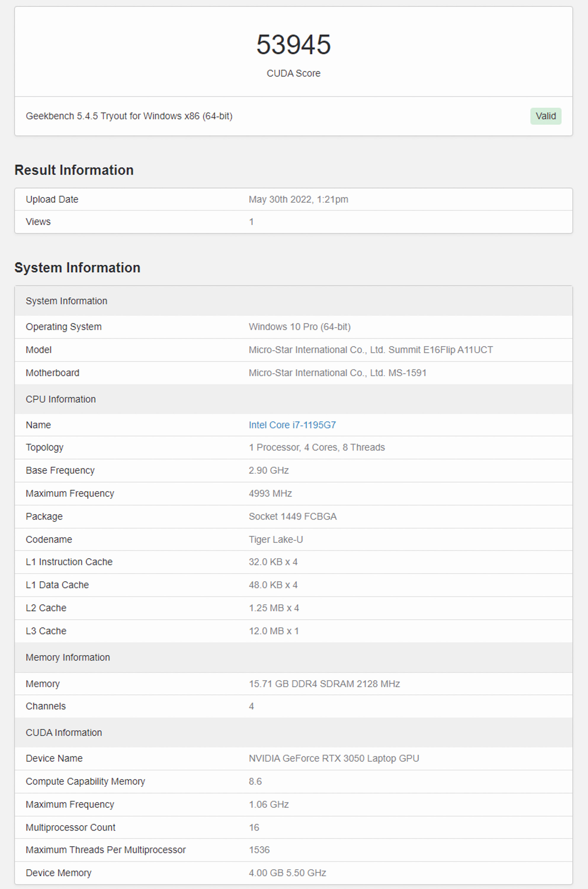Viewport: 588px width, 889px height.
Task: Click the L1 Data Cache label
Action: (x=57, y=585)
